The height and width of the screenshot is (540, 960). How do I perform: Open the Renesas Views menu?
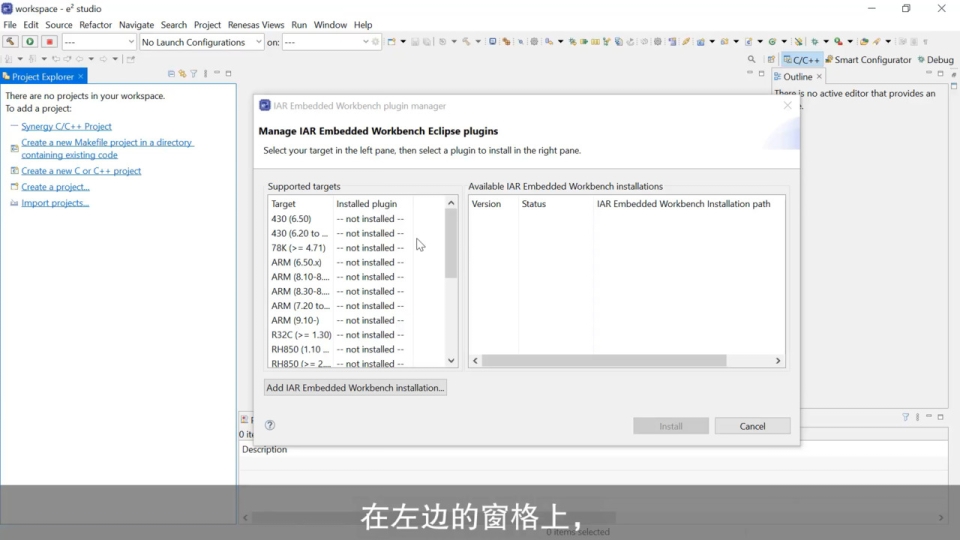coord(256,25)
